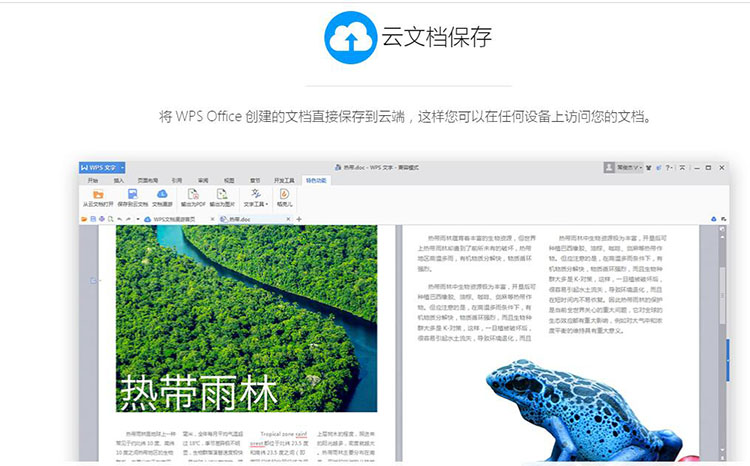The width and height of the screenshot is (750, 466).
Task: Open 文档漫游 cloud icon
Action: point(161,194)
